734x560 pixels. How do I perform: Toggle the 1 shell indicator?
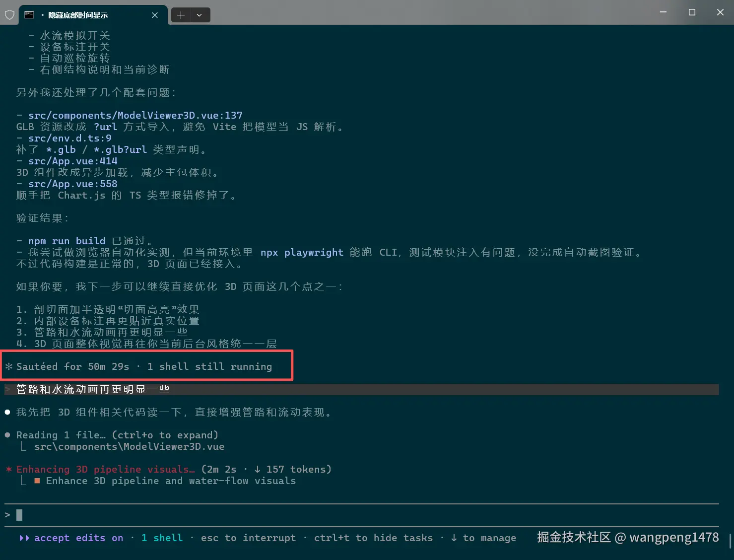click(162, 538)
